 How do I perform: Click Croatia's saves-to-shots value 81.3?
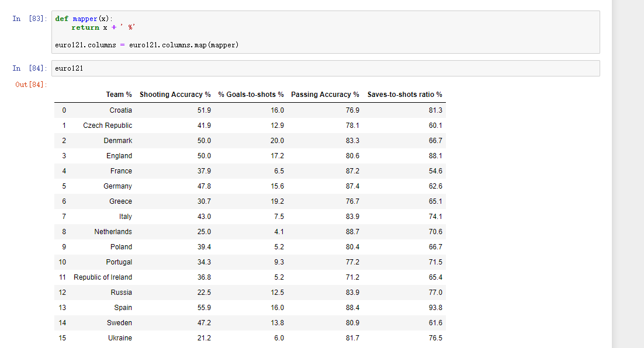435,110
